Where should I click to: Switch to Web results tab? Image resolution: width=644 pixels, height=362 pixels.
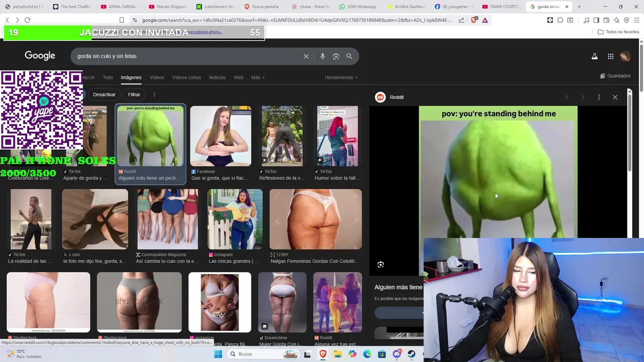tap(238, 77)
